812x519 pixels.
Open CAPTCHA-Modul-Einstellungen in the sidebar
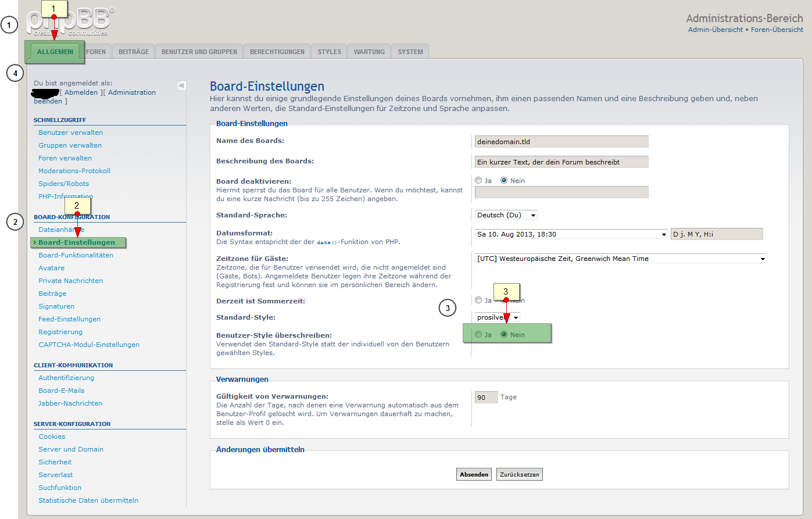pos(89,345)
